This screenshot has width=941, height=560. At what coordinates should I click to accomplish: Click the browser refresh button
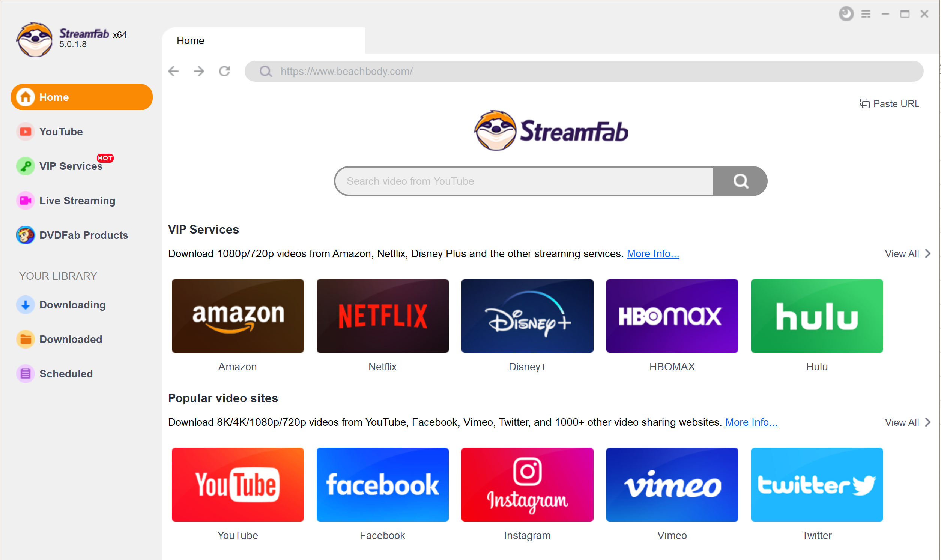click(225, 71)
